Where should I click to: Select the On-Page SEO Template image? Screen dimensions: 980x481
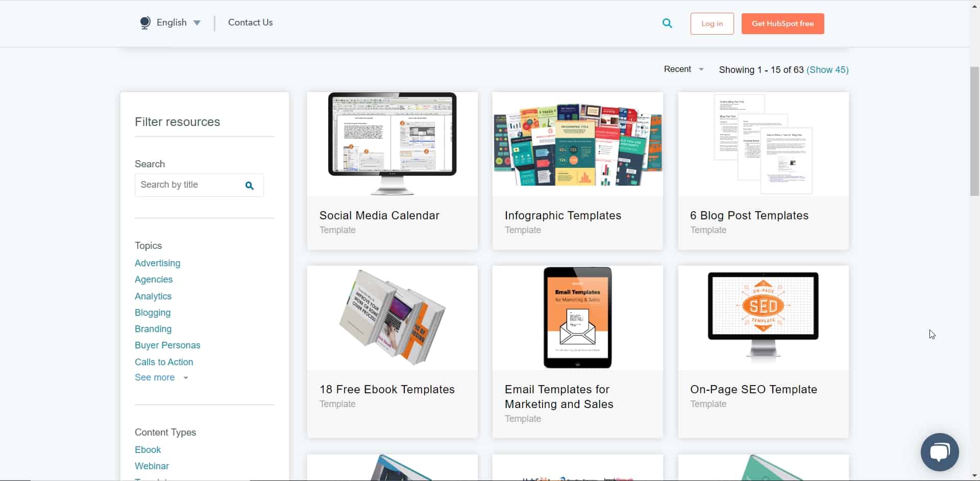(763, 317)
